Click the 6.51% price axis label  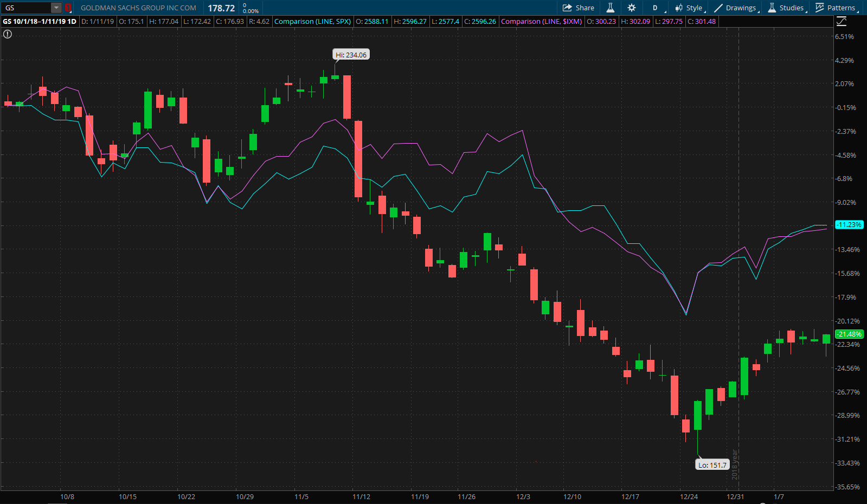(x=844, y=37)
